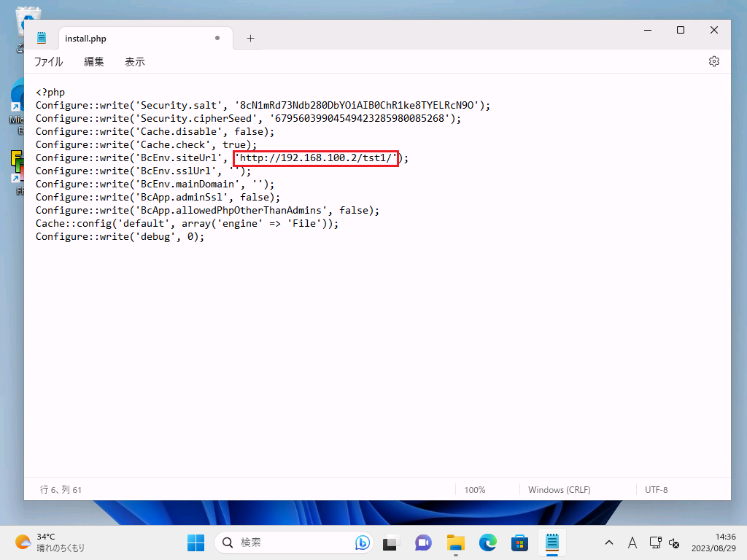747x560 pixels.
Task: Open Notepad settings gear icon
Action: 714,61
